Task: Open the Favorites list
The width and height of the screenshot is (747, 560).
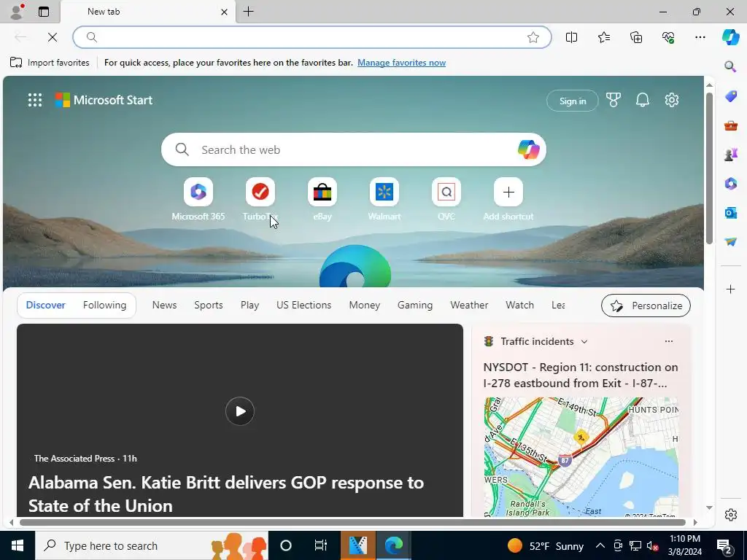Action: click(603, 37)
